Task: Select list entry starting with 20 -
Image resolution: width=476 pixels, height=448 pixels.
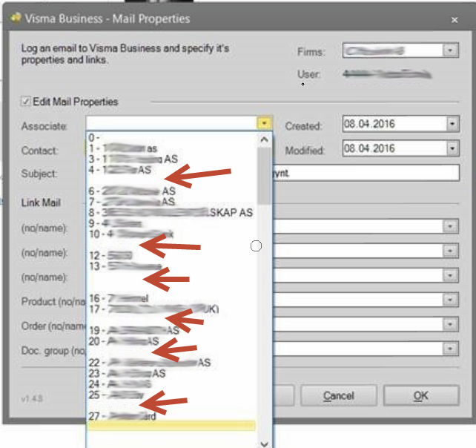Action: 172,341
